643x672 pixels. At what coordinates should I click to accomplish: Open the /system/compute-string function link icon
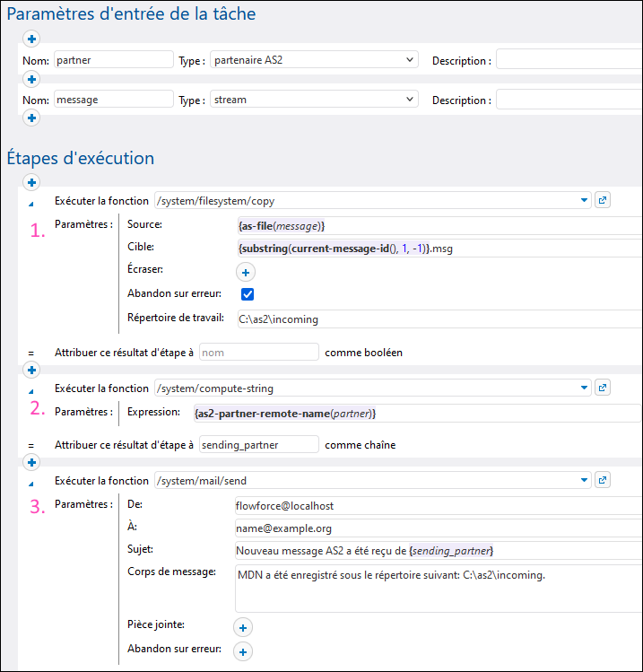pos(603,388)
